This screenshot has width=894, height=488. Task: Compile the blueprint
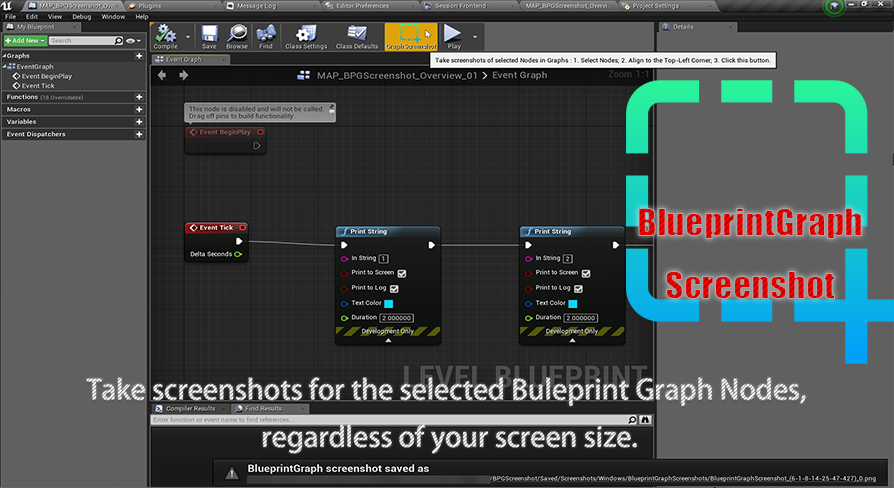[x=166, y=36]
